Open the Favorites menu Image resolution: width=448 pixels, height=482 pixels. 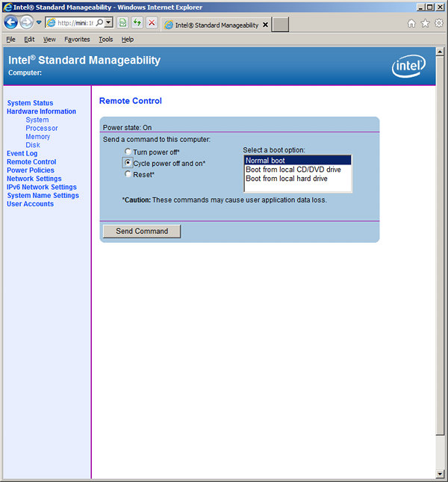point(77,40)
